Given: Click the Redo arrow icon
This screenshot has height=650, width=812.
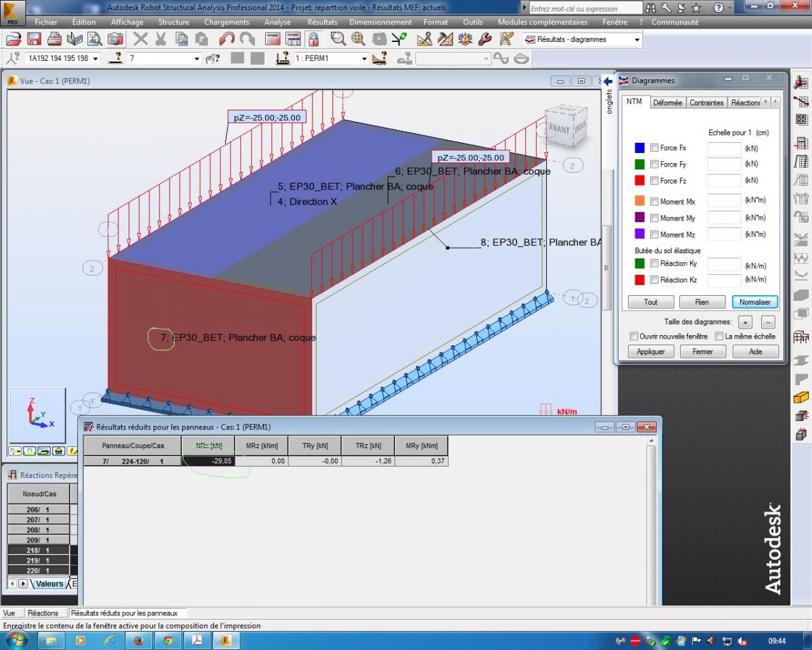Looking at the screenshot, I should point(248,39).
